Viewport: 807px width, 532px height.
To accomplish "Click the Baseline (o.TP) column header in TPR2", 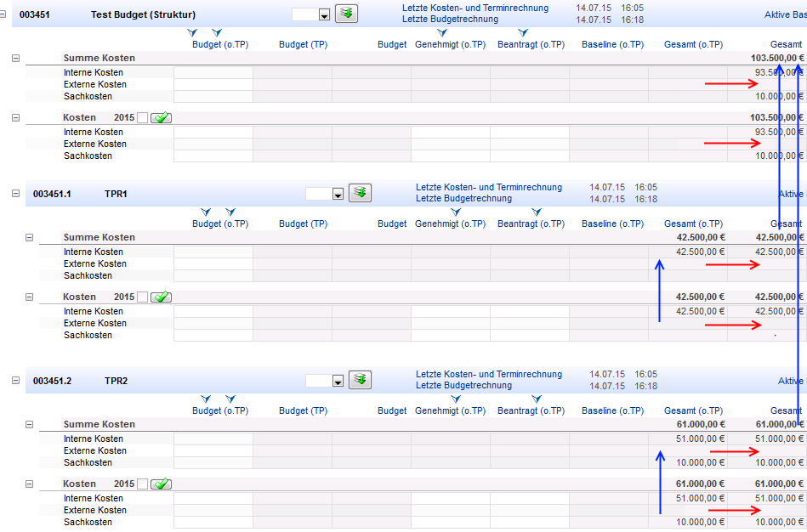I will pos(612,410).
